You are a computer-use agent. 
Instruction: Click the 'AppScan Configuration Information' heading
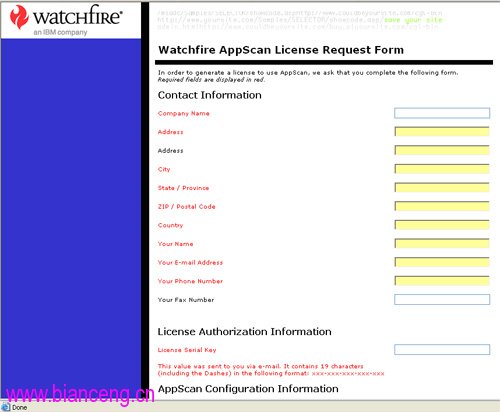[x=248, y=389]
